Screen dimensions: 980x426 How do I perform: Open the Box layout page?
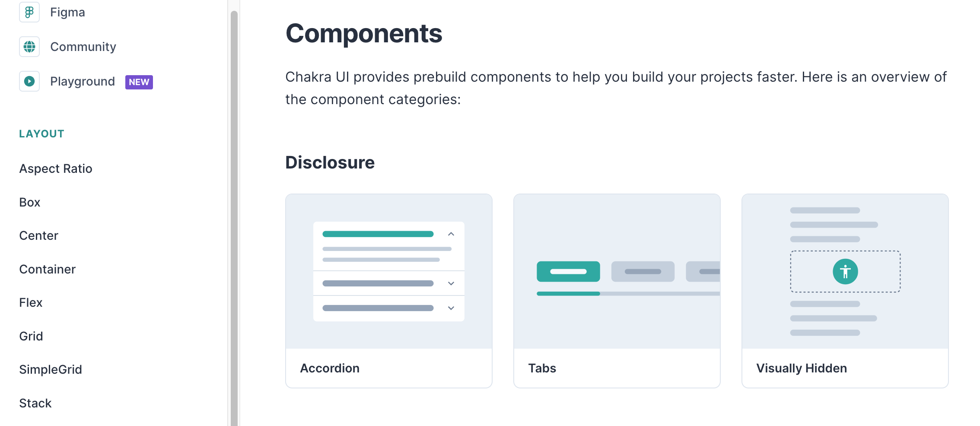(x=30, y=202)
